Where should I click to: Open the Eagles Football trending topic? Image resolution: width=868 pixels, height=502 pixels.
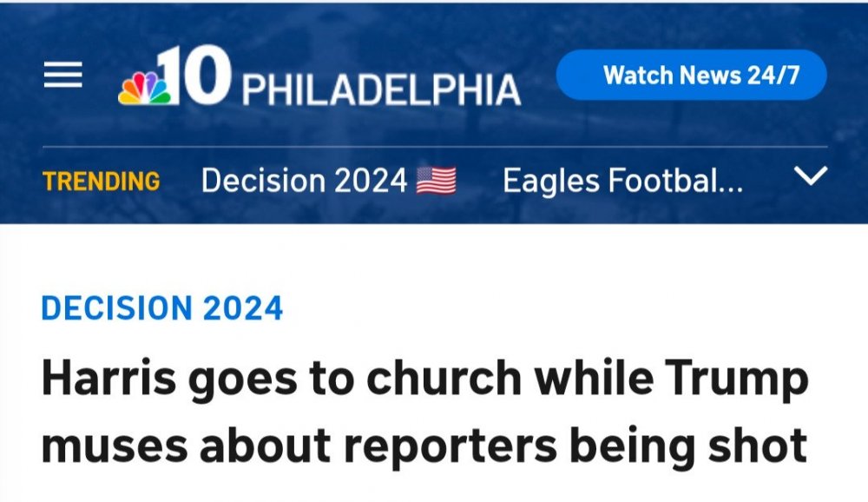pos(622,181)
